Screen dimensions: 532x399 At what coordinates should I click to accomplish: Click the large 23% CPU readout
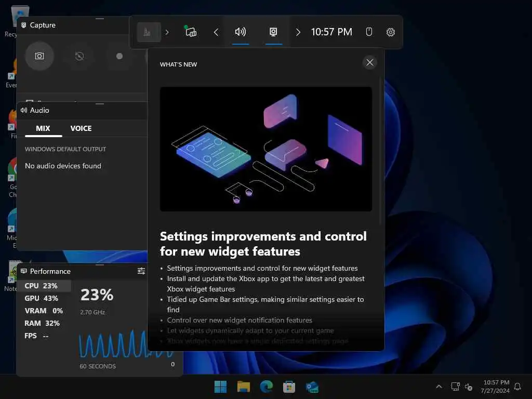click(x=97, y=295)
